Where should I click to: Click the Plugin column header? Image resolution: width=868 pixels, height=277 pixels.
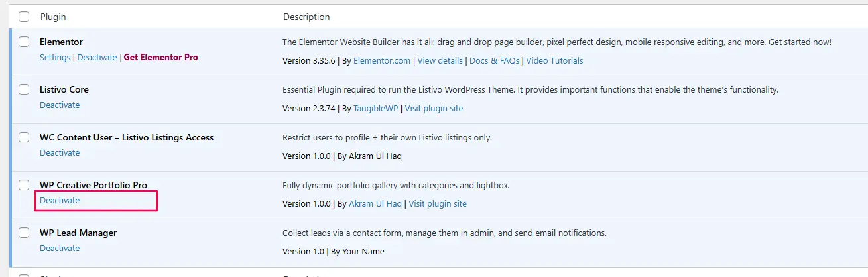tap(53, 17)
